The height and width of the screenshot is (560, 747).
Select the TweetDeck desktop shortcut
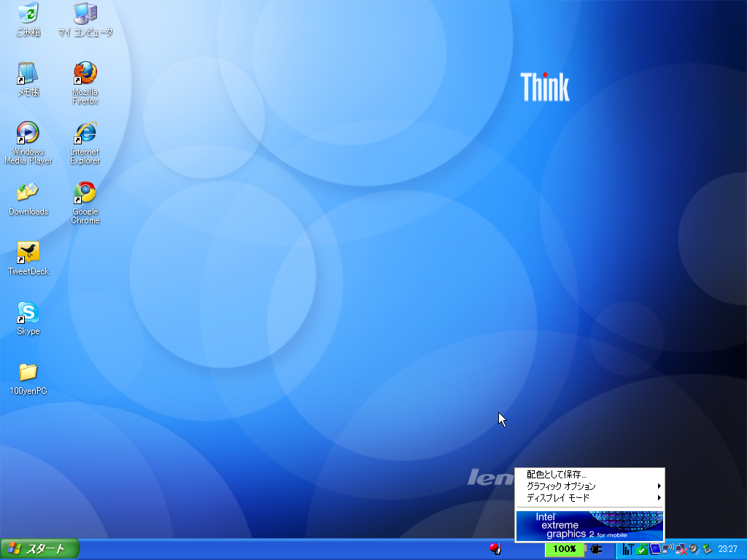[28, 259]
